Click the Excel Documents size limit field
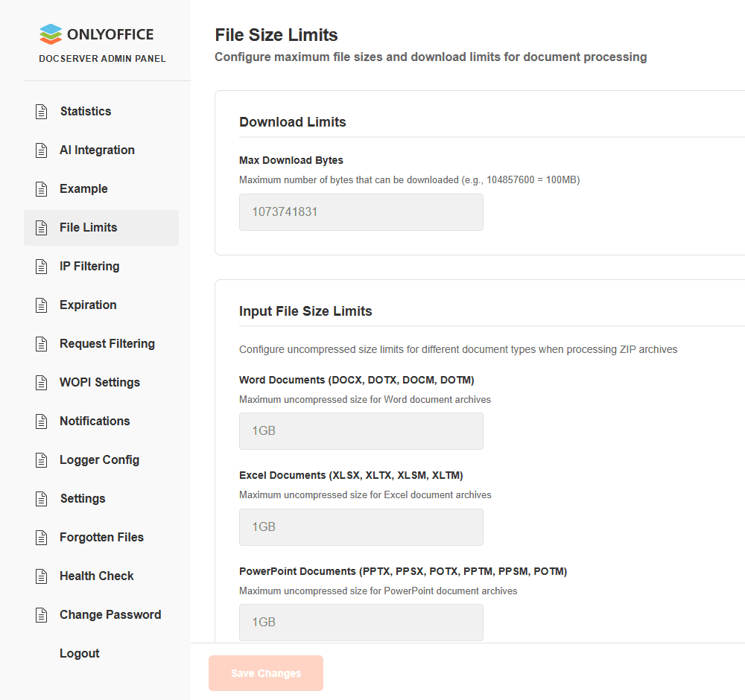This screenshot has width=745, height=700. pyautogui.click(x=361, y=527)
